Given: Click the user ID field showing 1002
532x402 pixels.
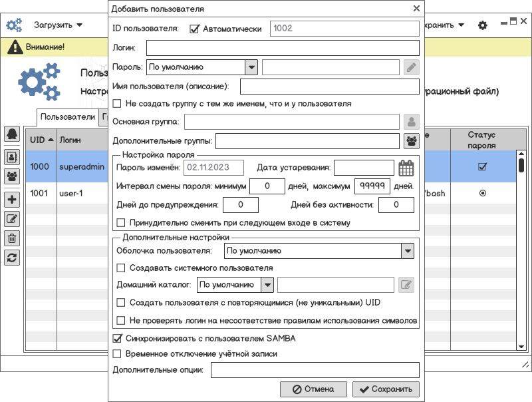Looking at the screenshot, I should (x=344, y=29).
